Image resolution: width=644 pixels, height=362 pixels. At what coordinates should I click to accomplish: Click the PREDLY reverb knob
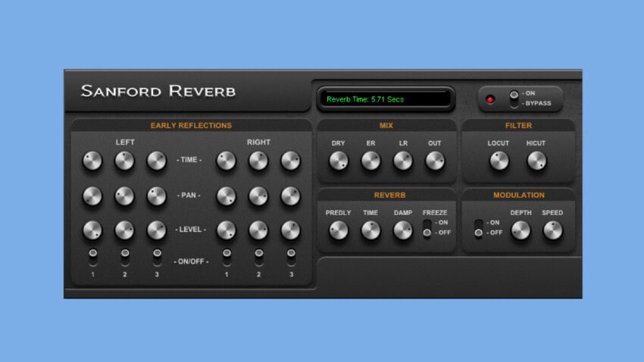tap(339, 230)
